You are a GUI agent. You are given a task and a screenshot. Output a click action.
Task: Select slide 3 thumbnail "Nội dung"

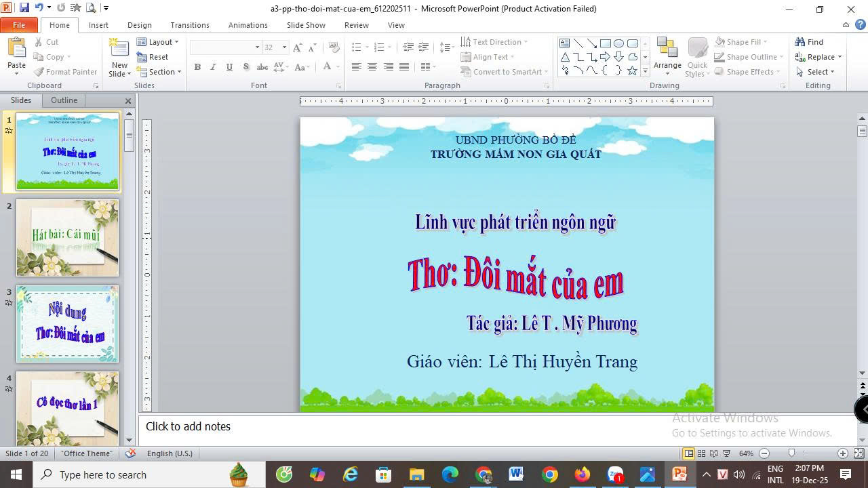tap(67, 324)
